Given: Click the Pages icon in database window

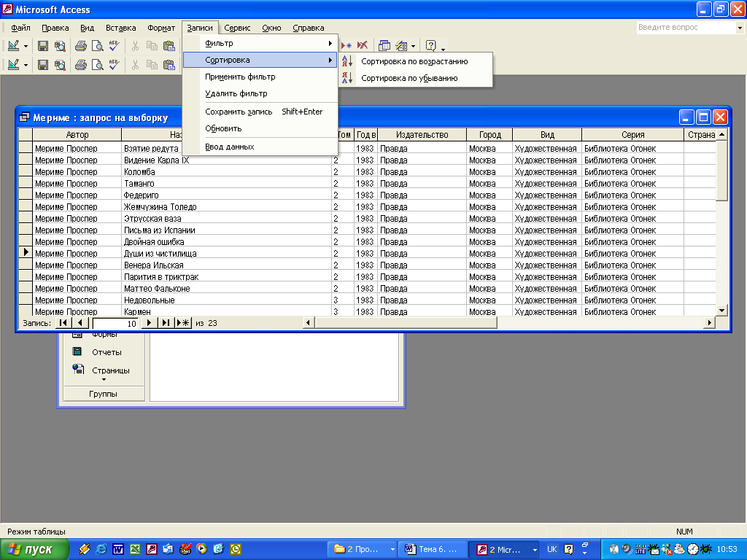Looking at the screenshot, I should tap(78, 369).
